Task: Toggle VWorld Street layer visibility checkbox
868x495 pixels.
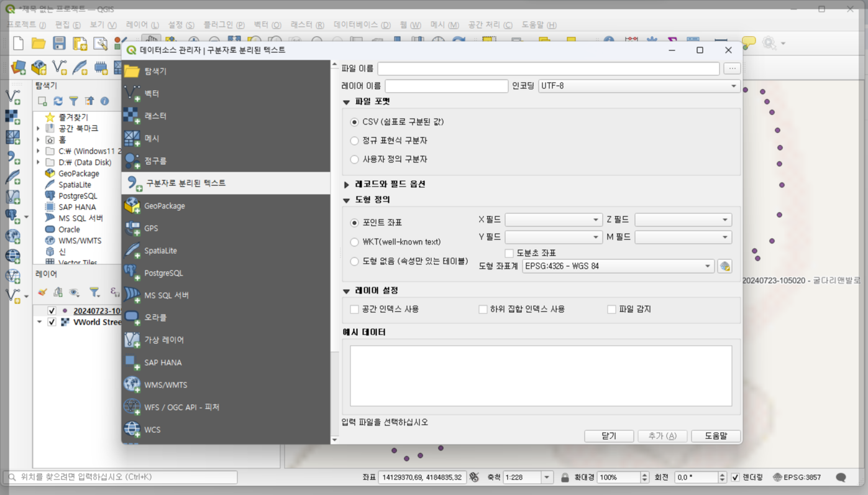Action: (x=52, y=322)
